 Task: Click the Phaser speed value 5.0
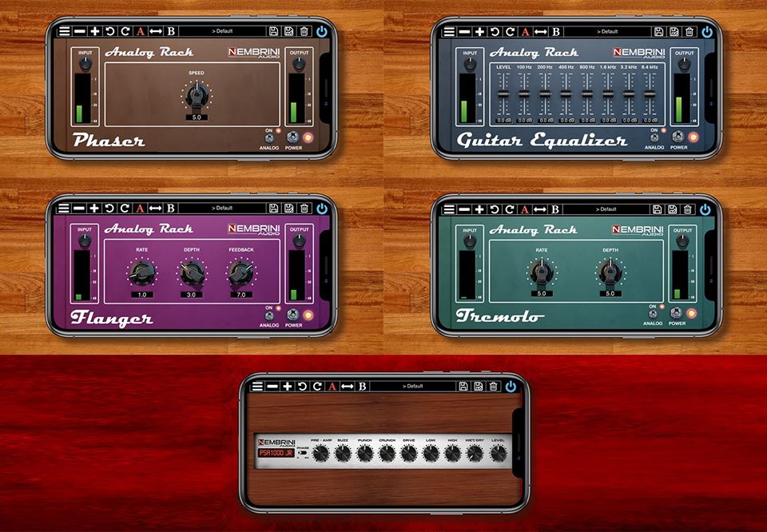point(197,117)
